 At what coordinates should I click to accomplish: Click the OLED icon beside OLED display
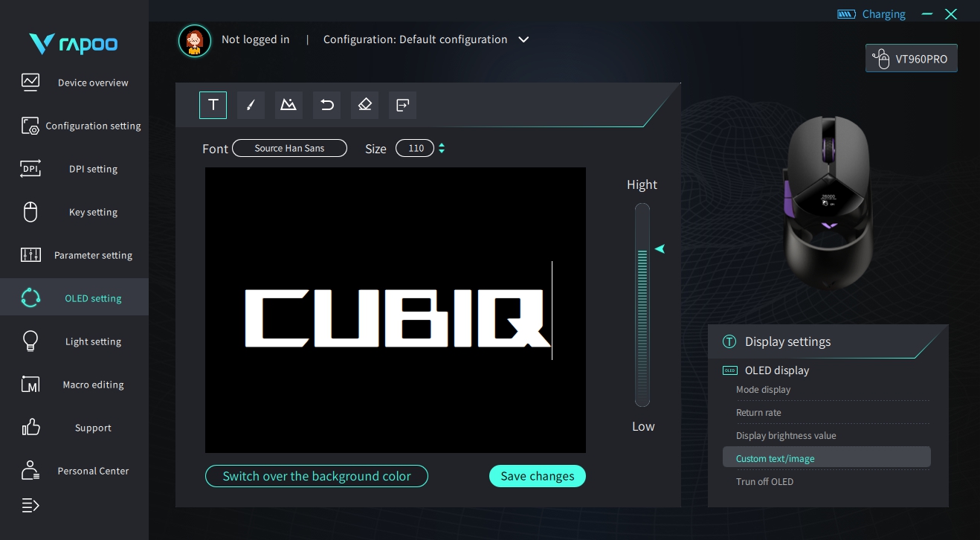730,370
